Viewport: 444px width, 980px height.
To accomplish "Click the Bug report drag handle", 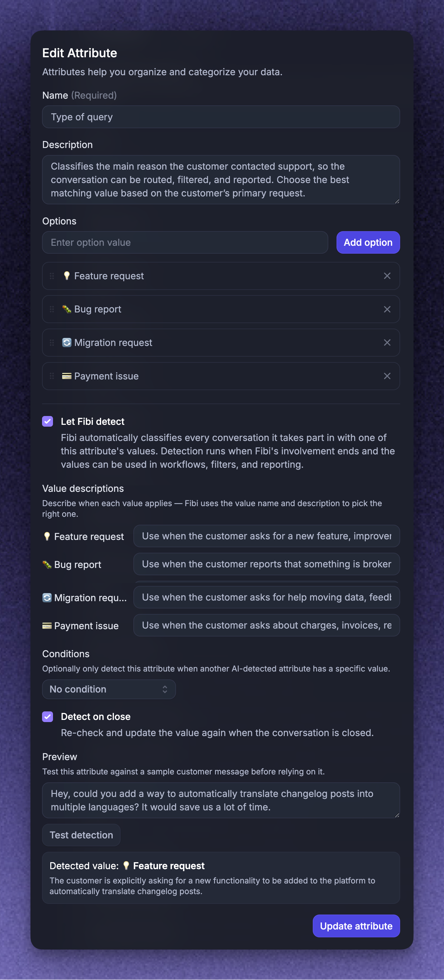I will point(52,309).
